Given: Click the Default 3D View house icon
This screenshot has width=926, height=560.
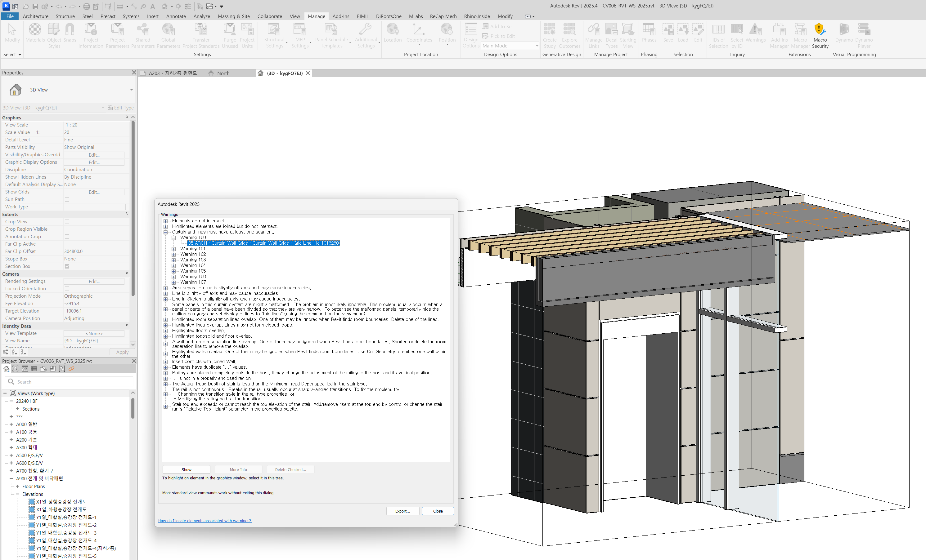Looking at the screenshot, I should 164,7.
